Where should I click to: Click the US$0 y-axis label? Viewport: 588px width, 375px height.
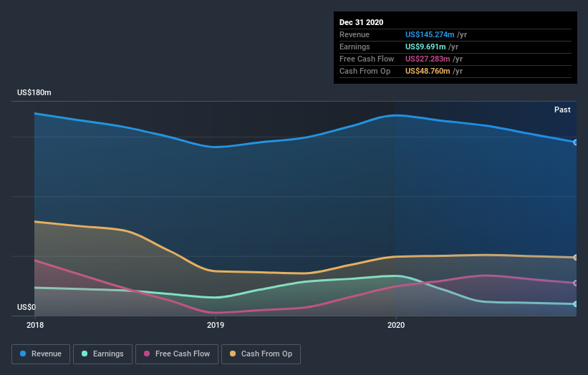pyautogui.click(x=26, y=307)
